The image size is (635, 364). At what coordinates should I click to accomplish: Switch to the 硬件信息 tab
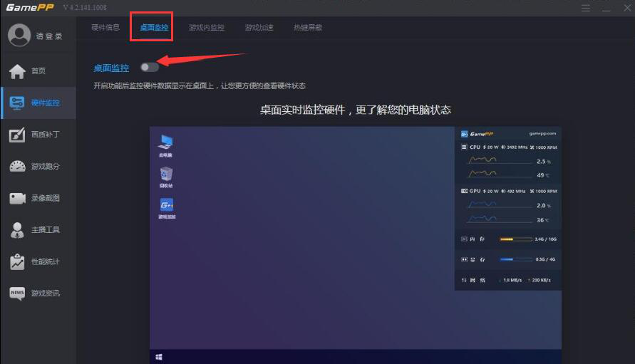pyautogui.click(x=105, y=28)
